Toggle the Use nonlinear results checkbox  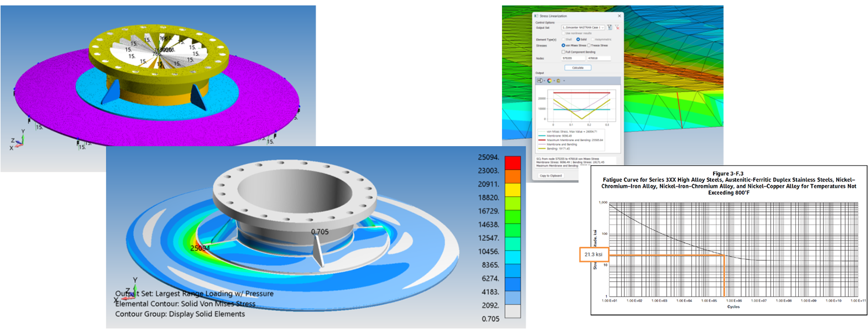point(563,33)
